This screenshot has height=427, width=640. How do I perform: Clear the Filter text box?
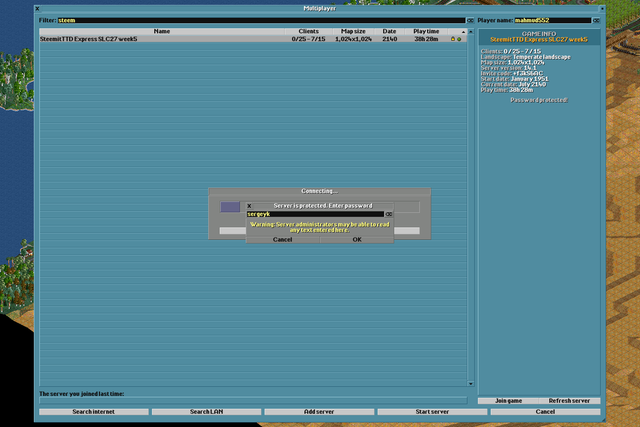coord(470,20)
